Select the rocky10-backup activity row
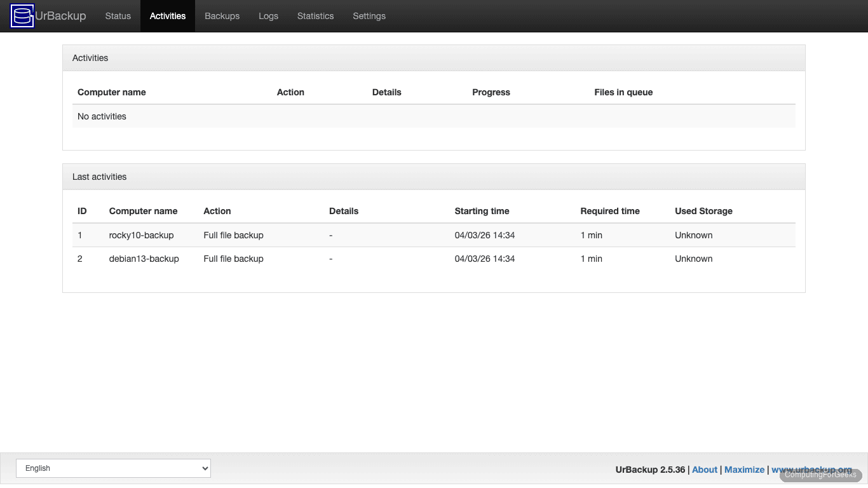This screenshot has width=868, height=488. coord(141,234)
